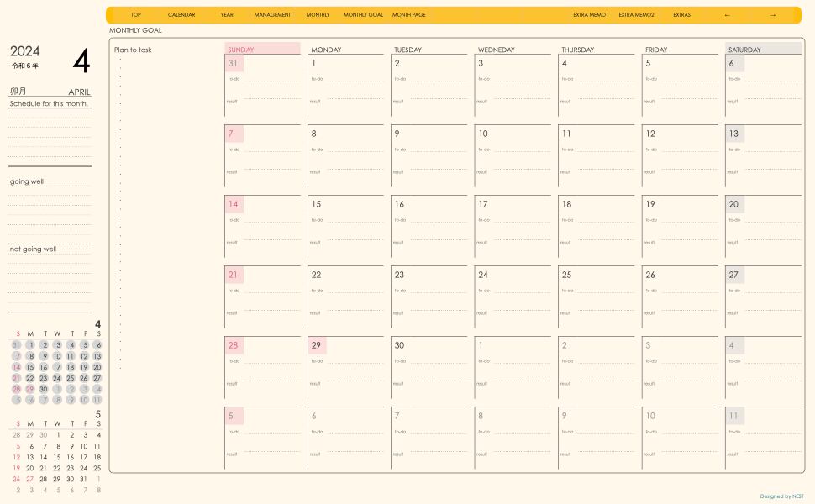Viewport: 815px width, 504px height.
Task: Click the result line for Thursday 18
Action: coord(605,243)
